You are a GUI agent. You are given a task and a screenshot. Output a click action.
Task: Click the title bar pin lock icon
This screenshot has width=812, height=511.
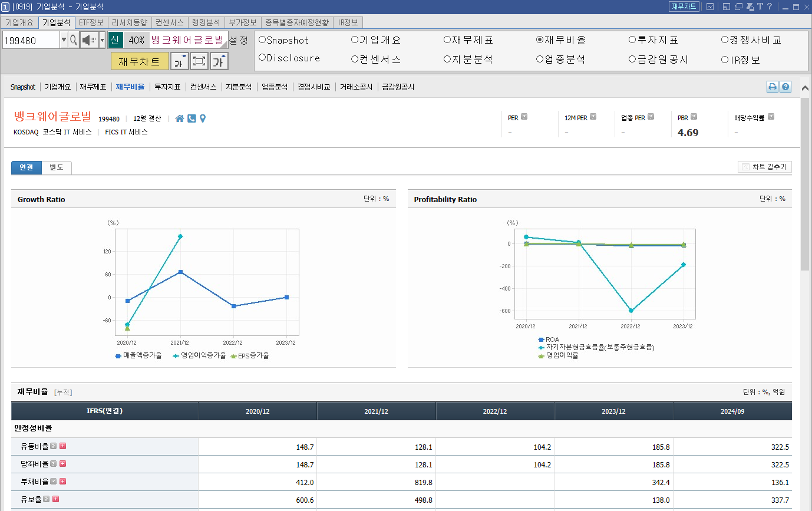pyautogui.click(x=750, y=6)
